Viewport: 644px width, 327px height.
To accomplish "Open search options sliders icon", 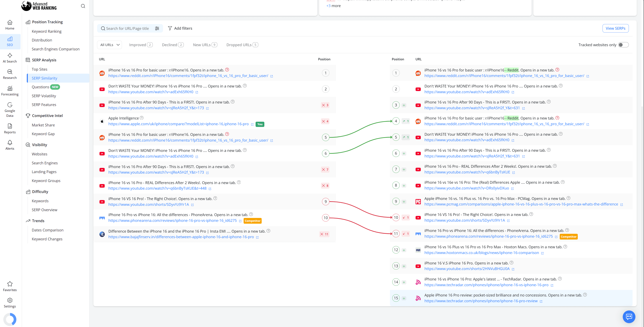I will coord(157,28).
